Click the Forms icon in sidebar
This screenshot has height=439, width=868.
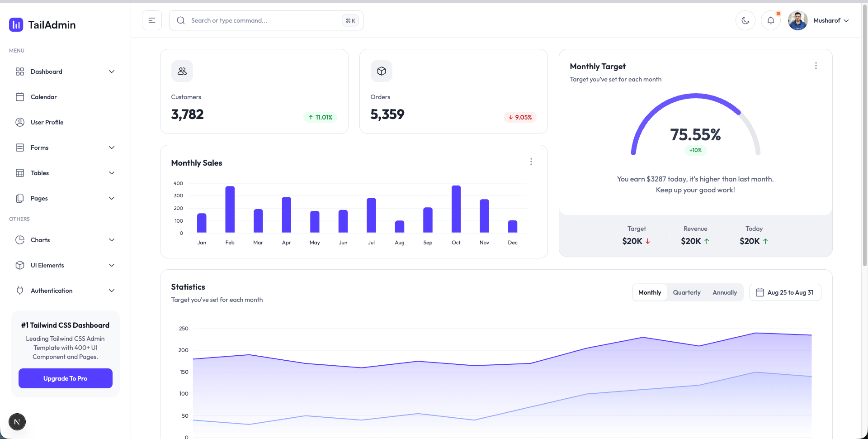(20, 148)
